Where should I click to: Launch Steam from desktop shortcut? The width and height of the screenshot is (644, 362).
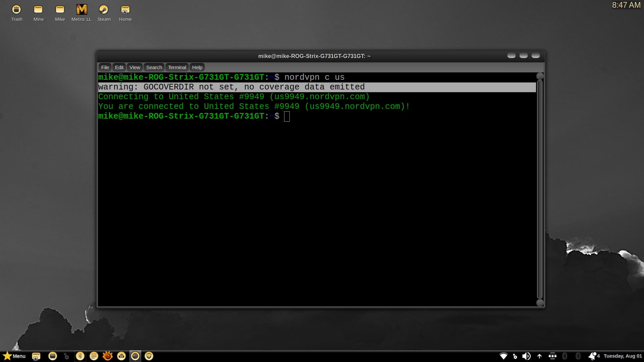tap(104, 13)
